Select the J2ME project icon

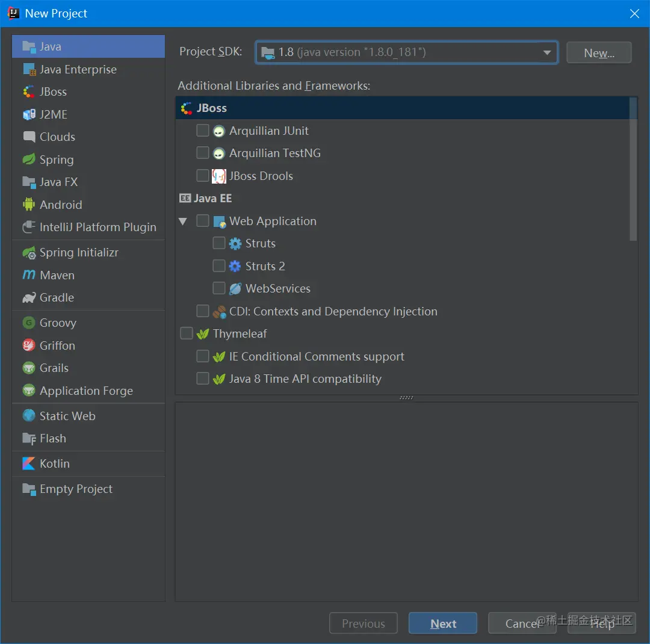coord(29,114)
